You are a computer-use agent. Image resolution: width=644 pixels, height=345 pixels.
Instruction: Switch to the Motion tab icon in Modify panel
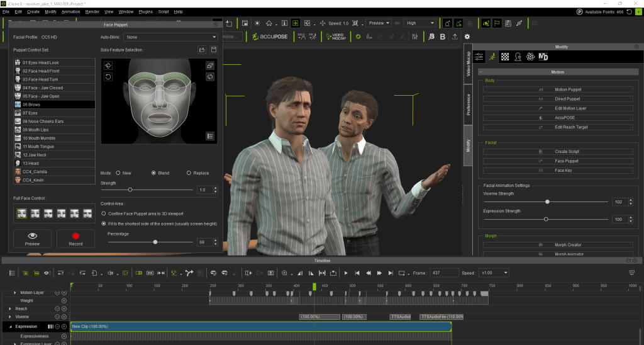click(x=492, y=57)
